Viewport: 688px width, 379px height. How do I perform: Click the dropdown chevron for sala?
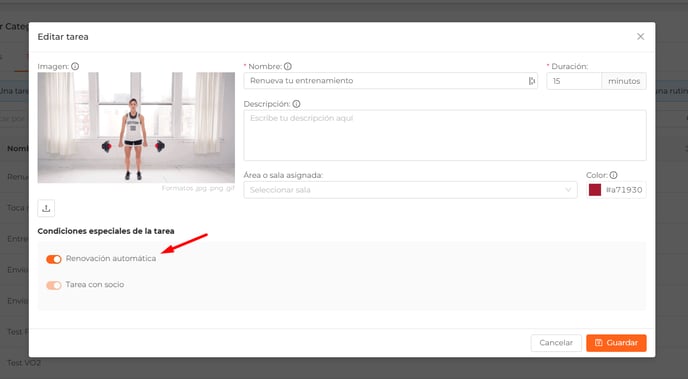click(568, 190)
